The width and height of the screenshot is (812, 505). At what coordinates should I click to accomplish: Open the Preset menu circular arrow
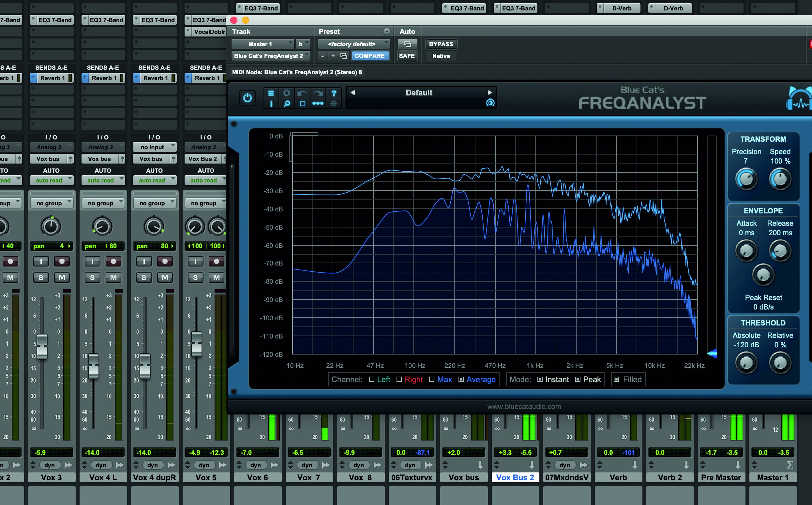coord(387,31)
